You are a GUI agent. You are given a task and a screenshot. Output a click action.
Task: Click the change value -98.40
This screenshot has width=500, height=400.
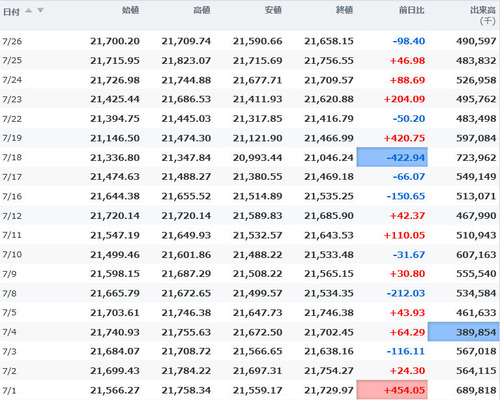pyautogui.click(x=409, y=41)
